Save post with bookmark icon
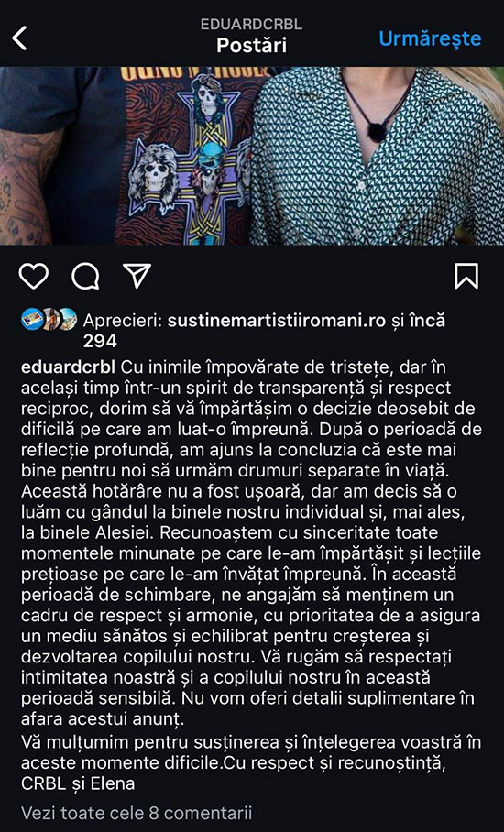 (466, 276)
